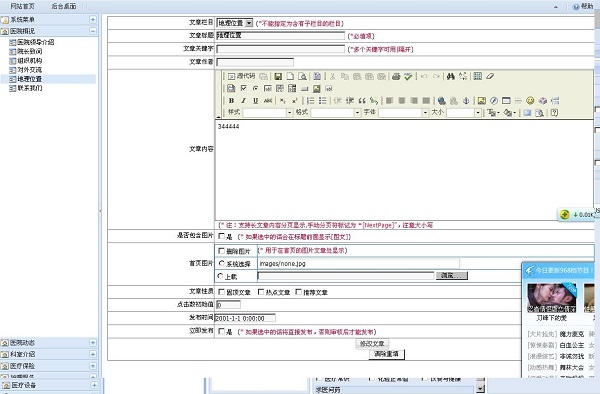Insert a numbered list in editor
The height and width of the screenshot is (394, 600).
310,101
